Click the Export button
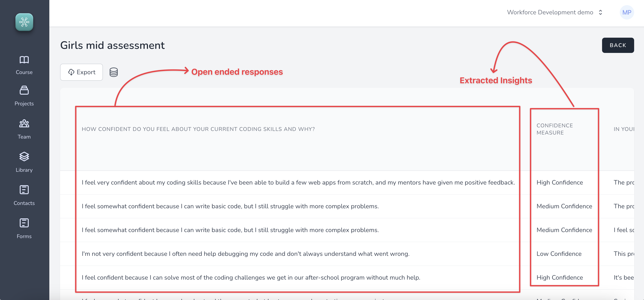 (x=81, y=72)
